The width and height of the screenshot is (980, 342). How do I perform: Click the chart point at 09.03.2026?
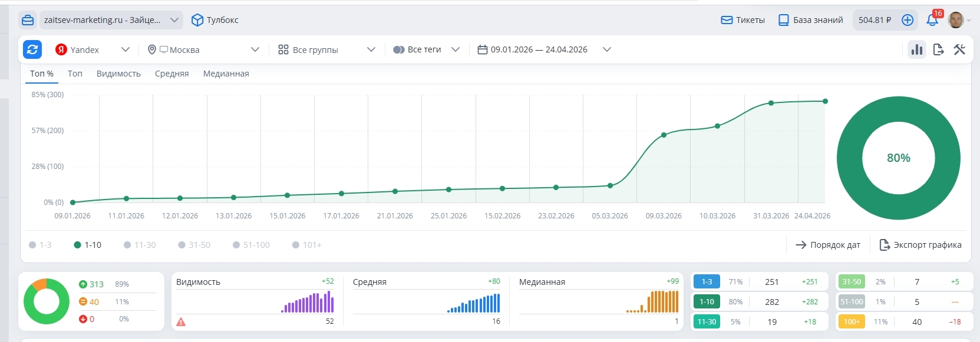[x=664, y=135]
